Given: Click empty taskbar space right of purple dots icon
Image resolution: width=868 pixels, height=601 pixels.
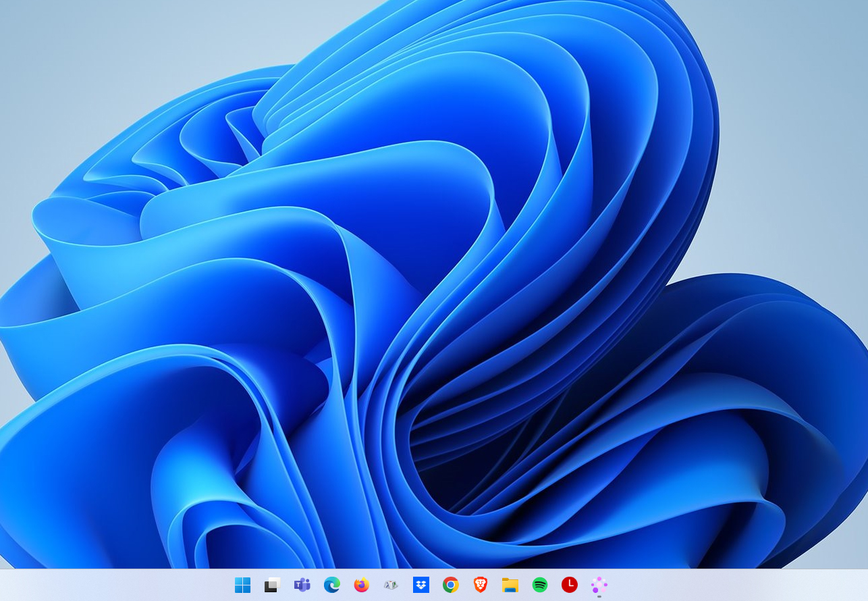Looking at the screenshot, I should point(709,585).
